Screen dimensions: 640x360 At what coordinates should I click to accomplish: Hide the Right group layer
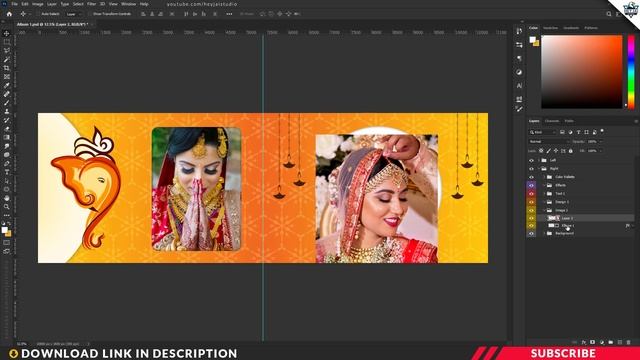point(531,169)
